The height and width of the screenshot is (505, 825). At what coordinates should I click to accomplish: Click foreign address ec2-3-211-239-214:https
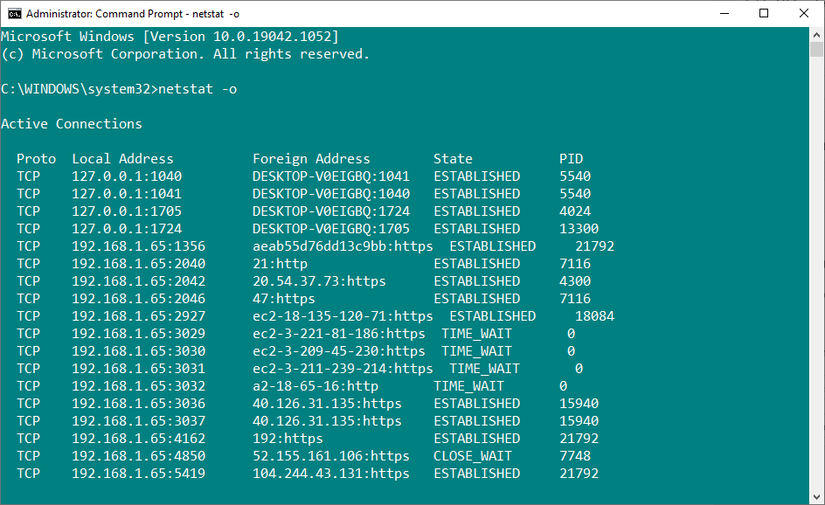pos(343,368)
